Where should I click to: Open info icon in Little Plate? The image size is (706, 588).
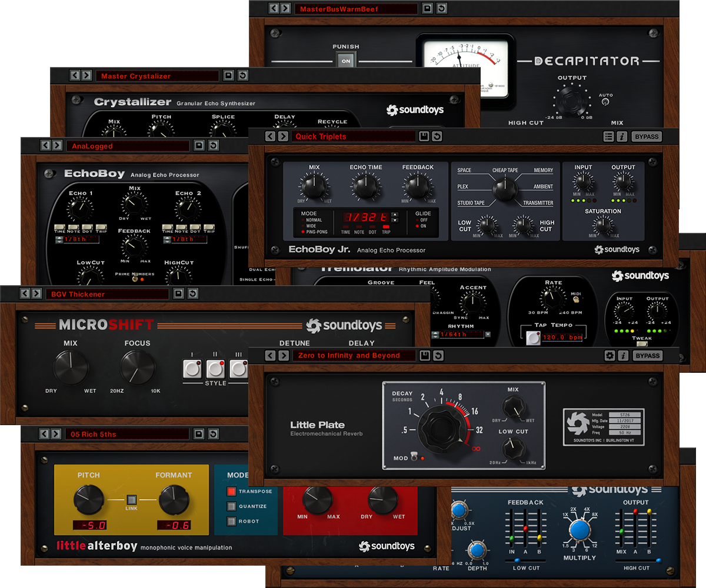[622, 355]
